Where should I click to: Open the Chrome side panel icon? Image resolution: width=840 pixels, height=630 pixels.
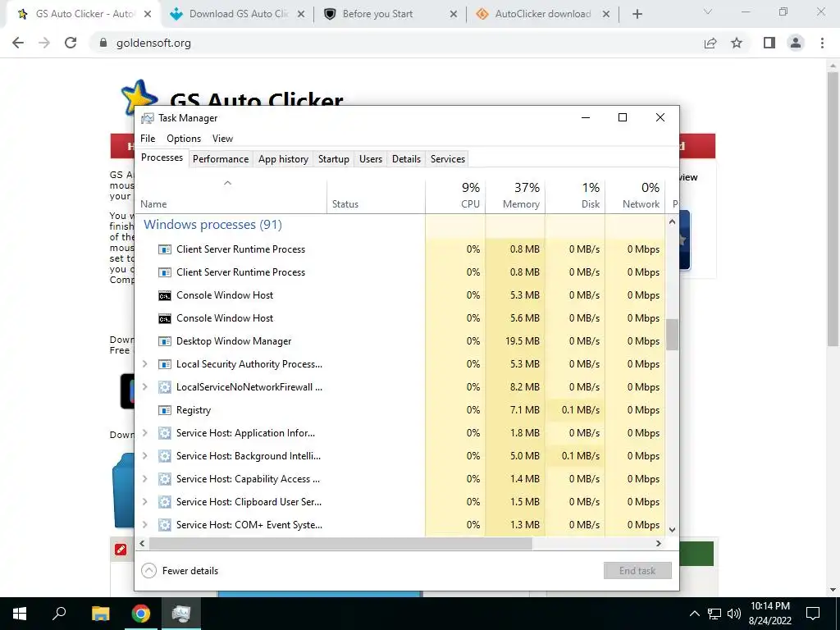click(769, 43)
